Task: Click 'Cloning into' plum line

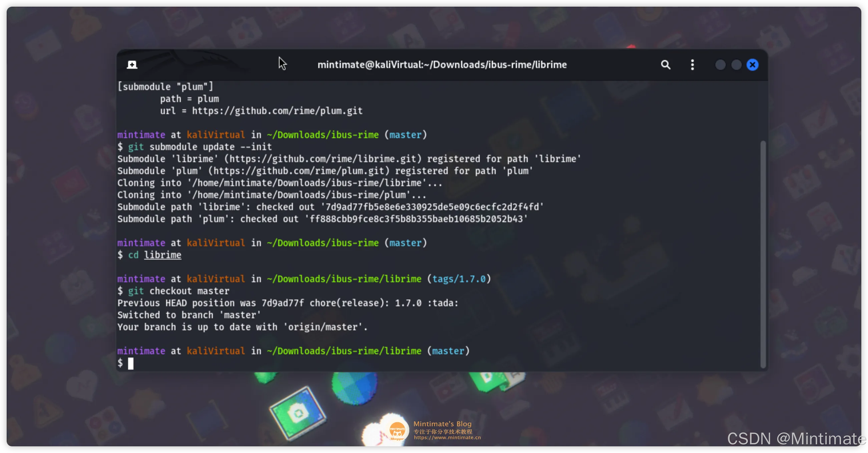Action: click(x=272, y=195)
